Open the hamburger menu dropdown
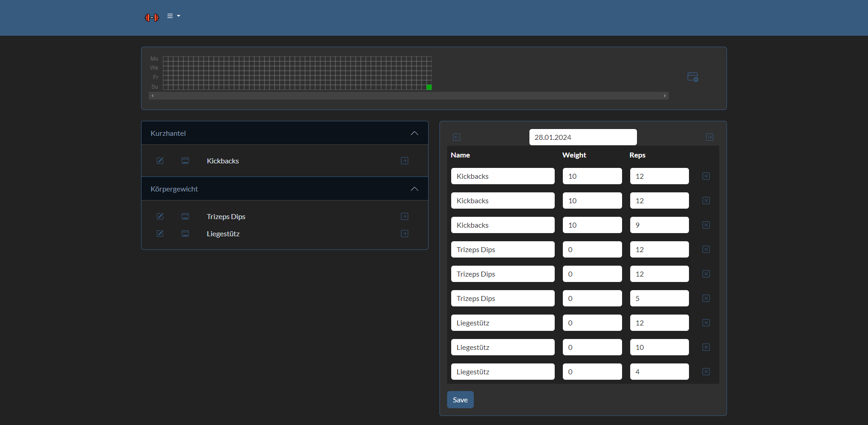 click(173, 16)
